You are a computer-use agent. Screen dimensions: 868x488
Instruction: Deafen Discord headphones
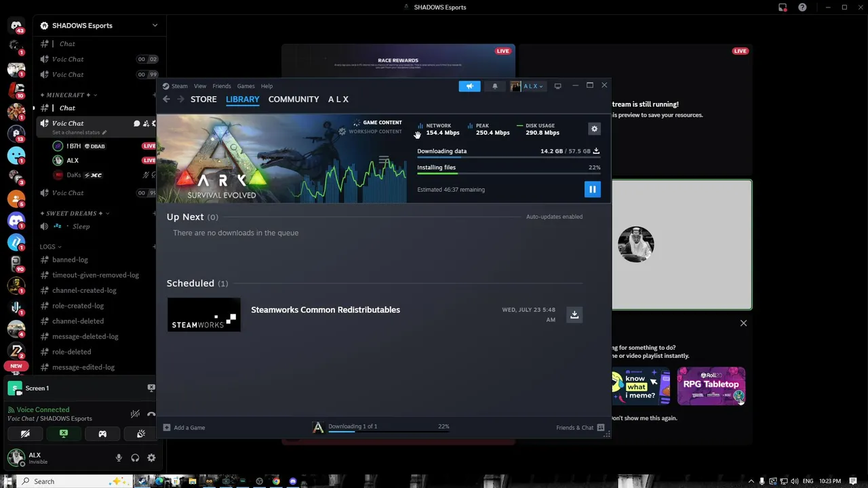[x=135, y=458]
